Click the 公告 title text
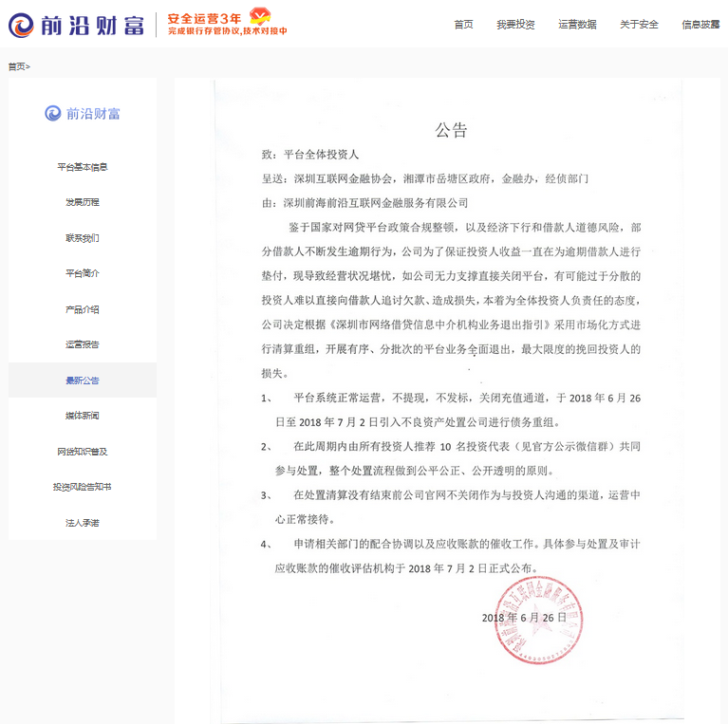Viewport: 728px width, 724px height. point(451,130)
